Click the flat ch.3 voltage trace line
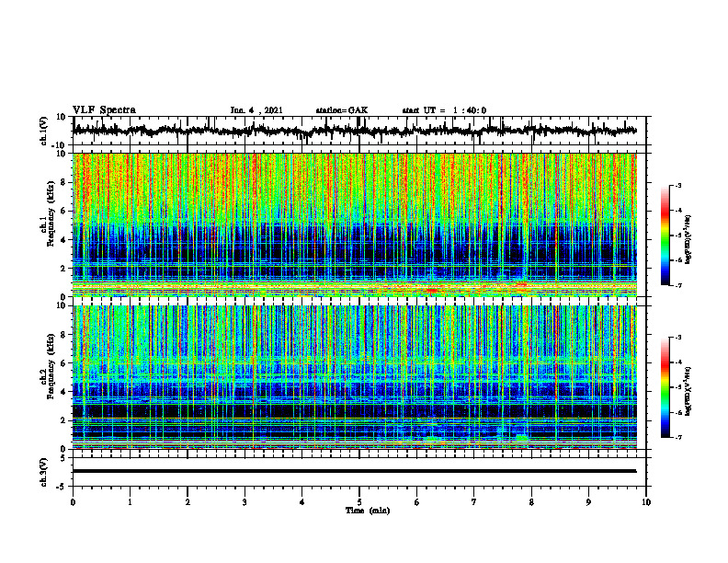The height and width of the screenshot is (563, 728). 355,471
